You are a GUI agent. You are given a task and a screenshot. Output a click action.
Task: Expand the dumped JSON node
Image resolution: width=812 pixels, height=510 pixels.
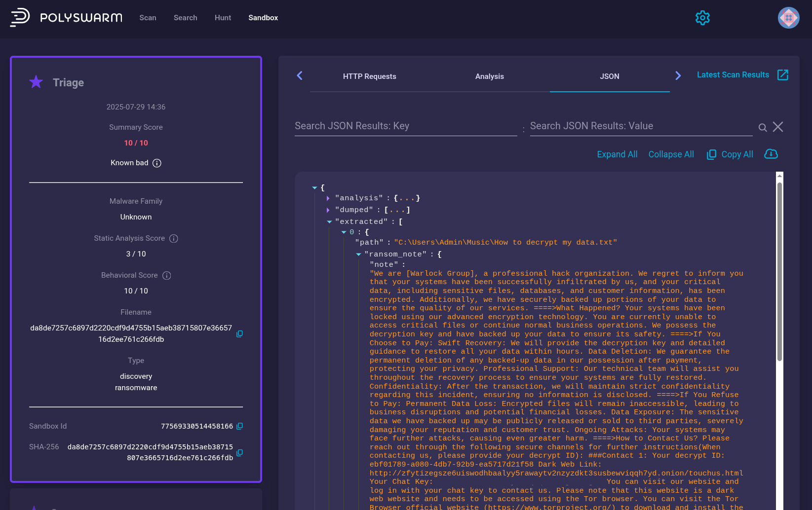pyautogui.click(x=328, y=210)
